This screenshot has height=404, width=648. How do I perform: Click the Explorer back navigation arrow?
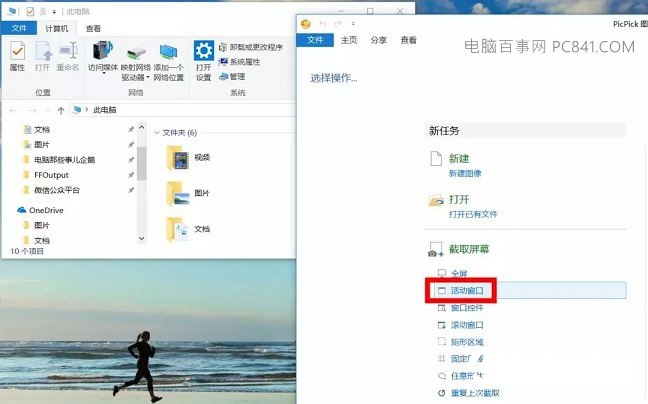[13, 110]
